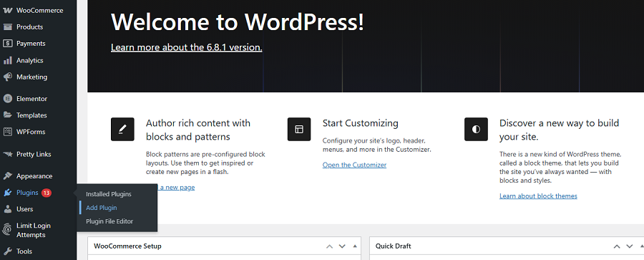Click the pencil icon beside Author rich content
Image resolution: width=644 pixels, height=260 pixels.
click(122, 129)
